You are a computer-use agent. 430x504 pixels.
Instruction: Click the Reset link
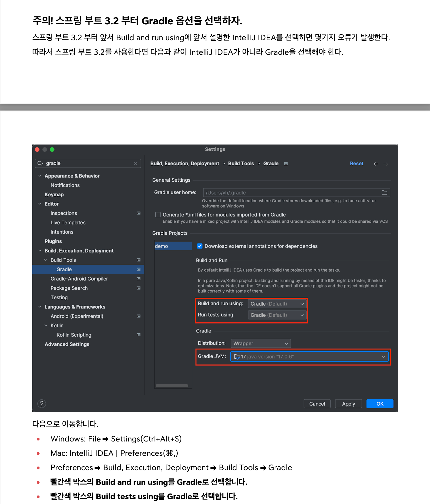[357, 164]
